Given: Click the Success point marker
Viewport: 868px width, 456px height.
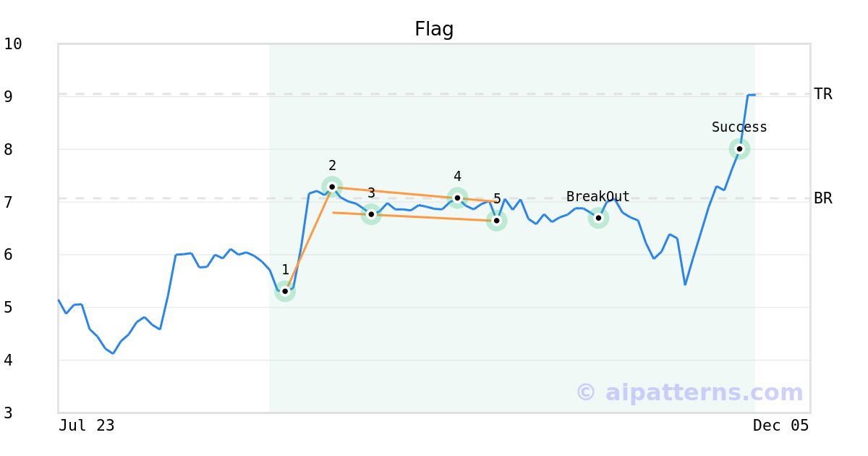Looking at the screenshot, I should point(739,149).
